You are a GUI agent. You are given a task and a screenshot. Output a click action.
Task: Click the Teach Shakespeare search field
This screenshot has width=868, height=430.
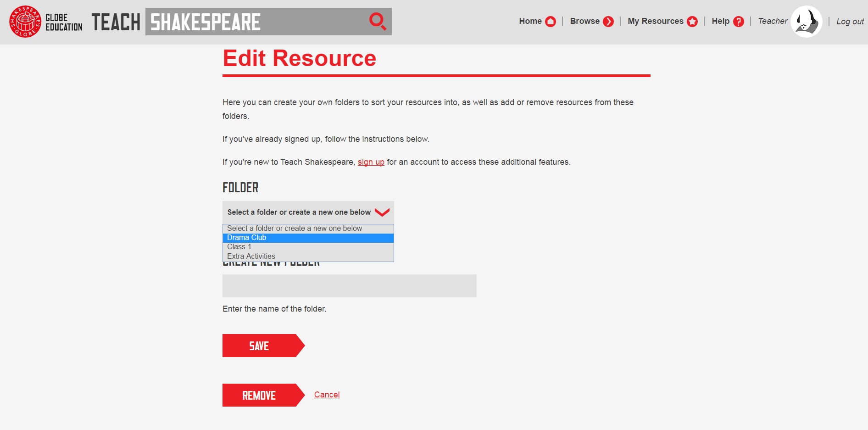(268, 22)
